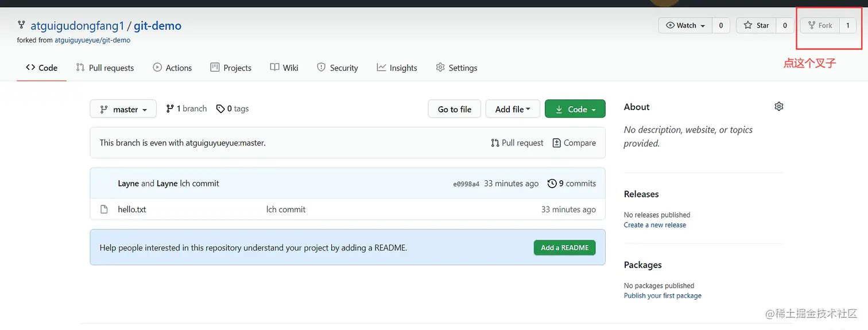Viewport: 868px width, 330px height.
Task: Open the hello.txt lch commit message
Action: pos(286,209)
